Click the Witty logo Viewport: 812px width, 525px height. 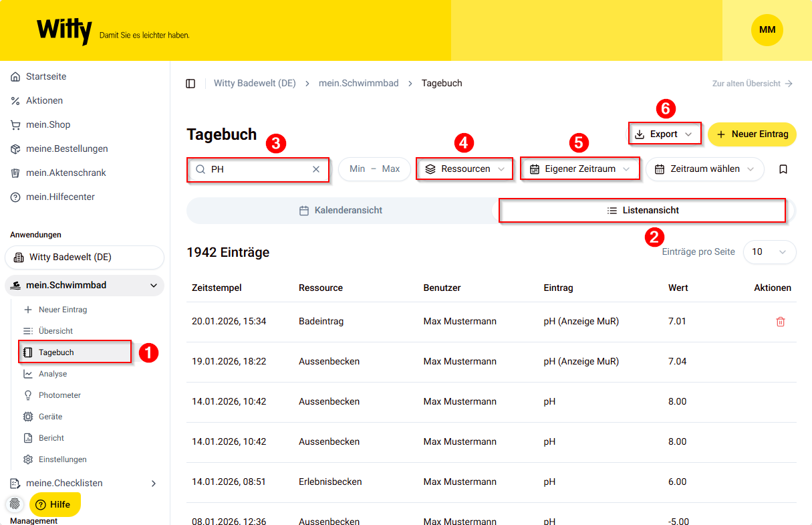(64, 30)
